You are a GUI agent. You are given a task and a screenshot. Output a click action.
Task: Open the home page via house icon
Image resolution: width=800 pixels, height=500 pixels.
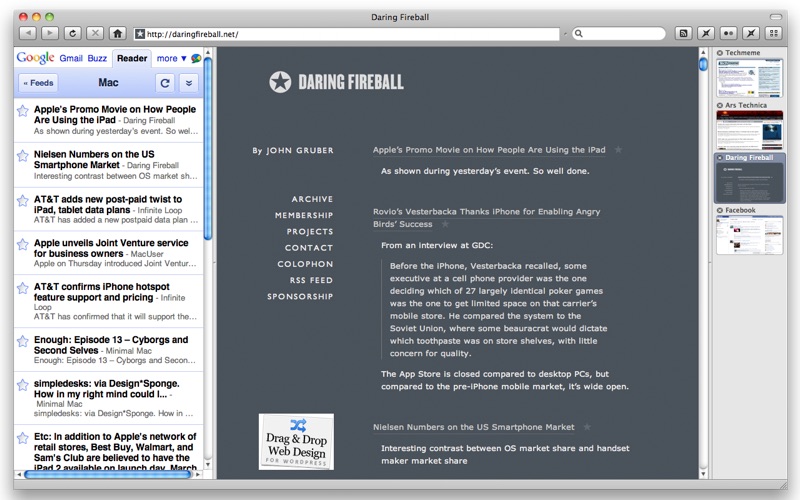click(117, 34)
